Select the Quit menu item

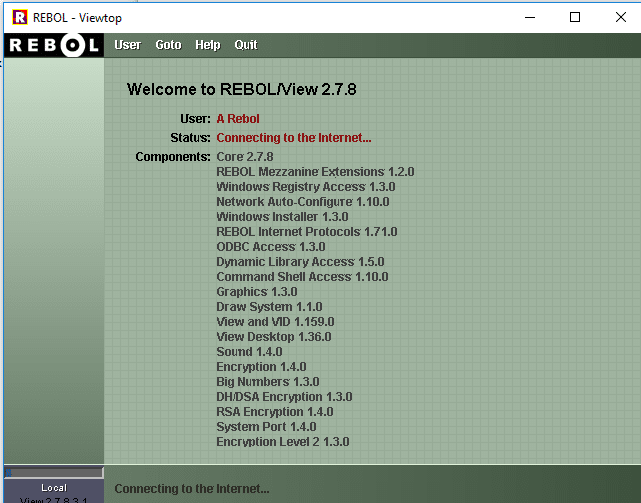[246, 45]
